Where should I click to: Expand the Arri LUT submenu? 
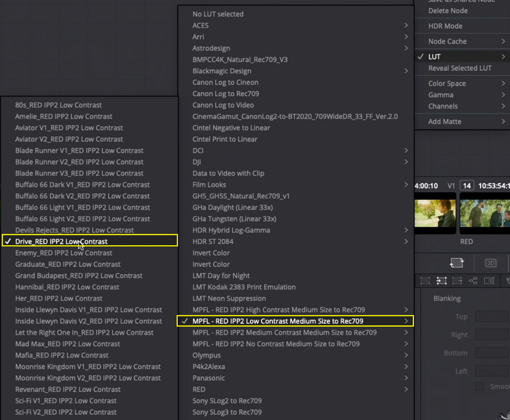[295, 37]
